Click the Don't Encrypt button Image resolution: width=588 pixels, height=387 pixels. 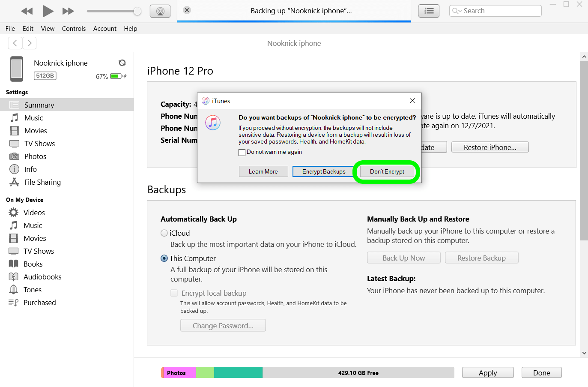[387, 171]
